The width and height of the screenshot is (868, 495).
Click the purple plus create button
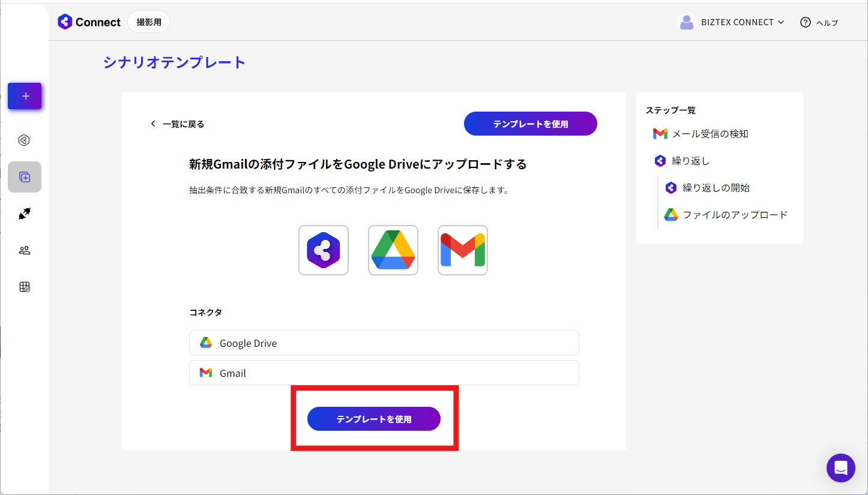click(x=25, y=96)
